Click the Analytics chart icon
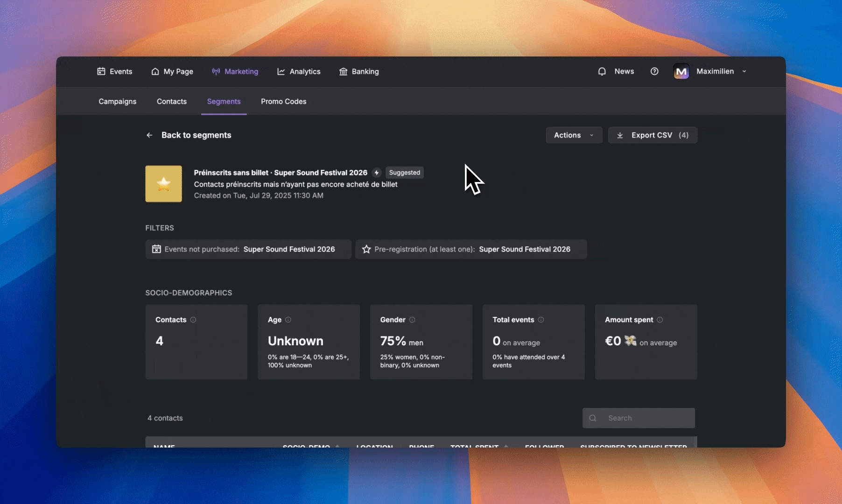Viewport: 842px width, 504px height. click(281, 71)
